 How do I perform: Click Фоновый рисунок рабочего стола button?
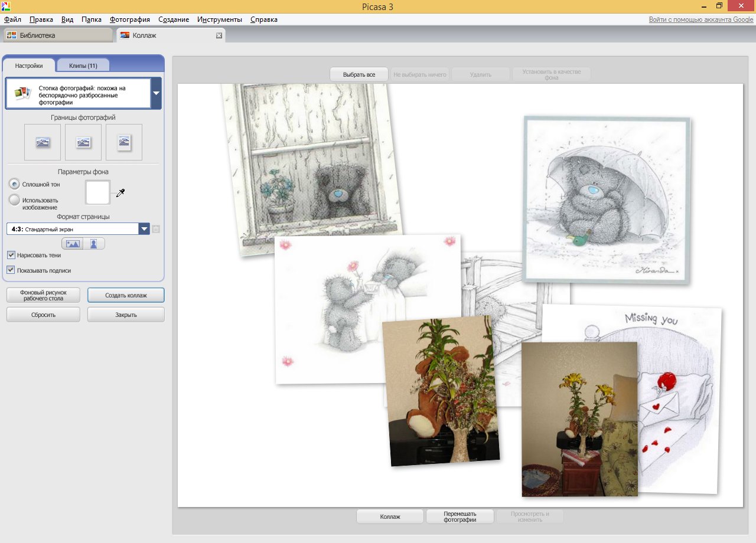[43, 295]
